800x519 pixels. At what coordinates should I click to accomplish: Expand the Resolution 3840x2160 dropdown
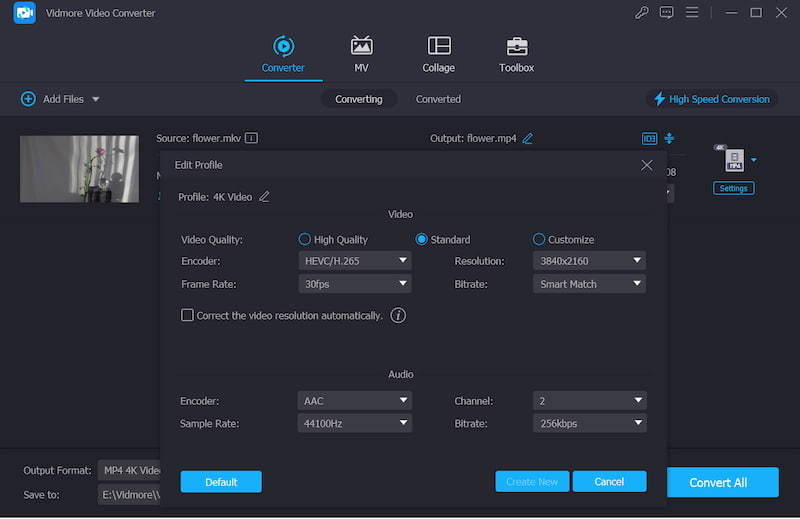[588, 261]
